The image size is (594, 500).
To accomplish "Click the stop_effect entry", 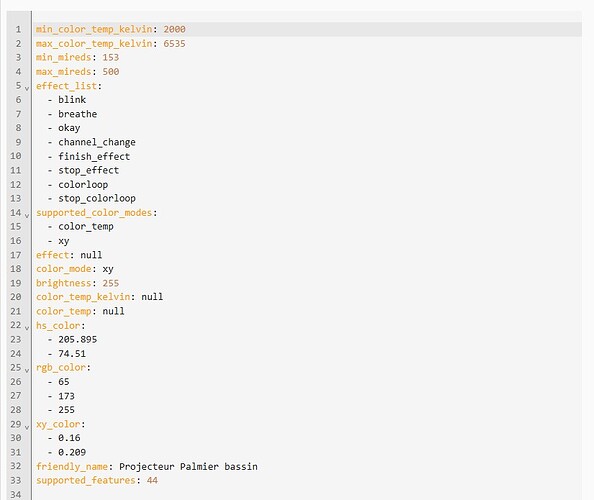I will point(89,171).
